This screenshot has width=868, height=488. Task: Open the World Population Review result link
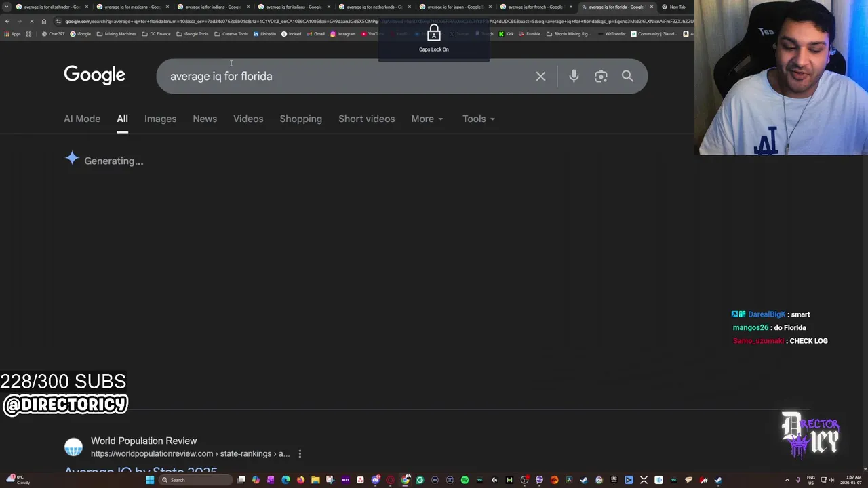141,471
